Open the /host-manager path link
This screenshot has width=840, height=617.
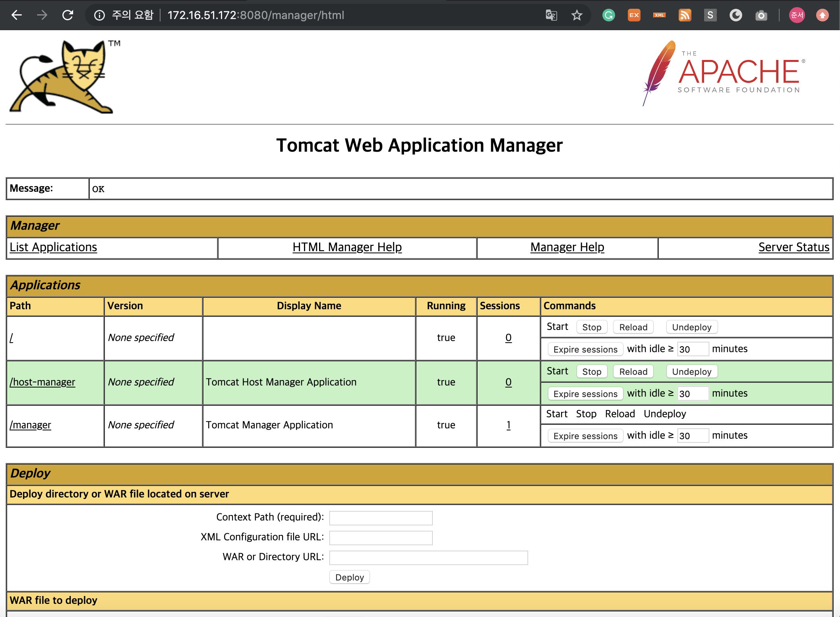43,382
